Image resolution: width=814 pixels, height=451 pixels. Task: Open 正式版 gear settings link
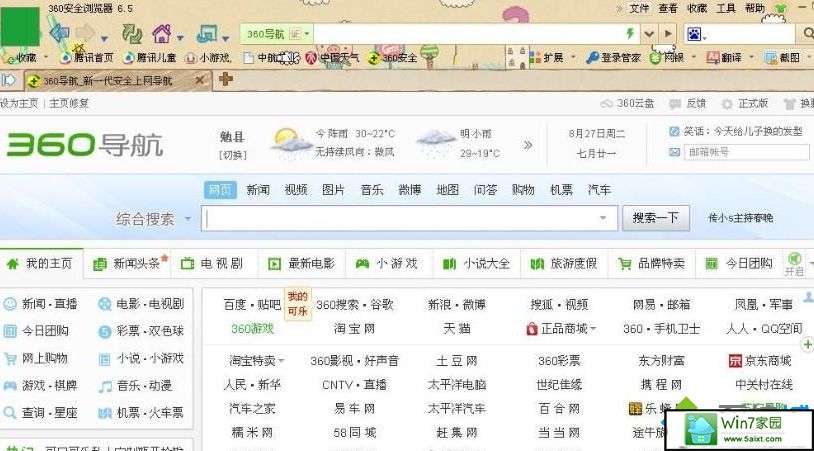click(x=745, y=104)
